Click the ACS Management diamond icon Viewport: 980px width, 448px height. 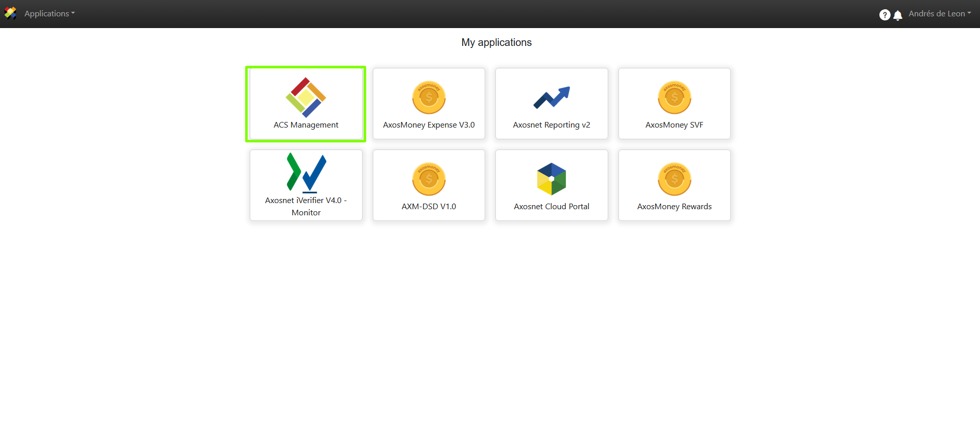click(305, 97)
